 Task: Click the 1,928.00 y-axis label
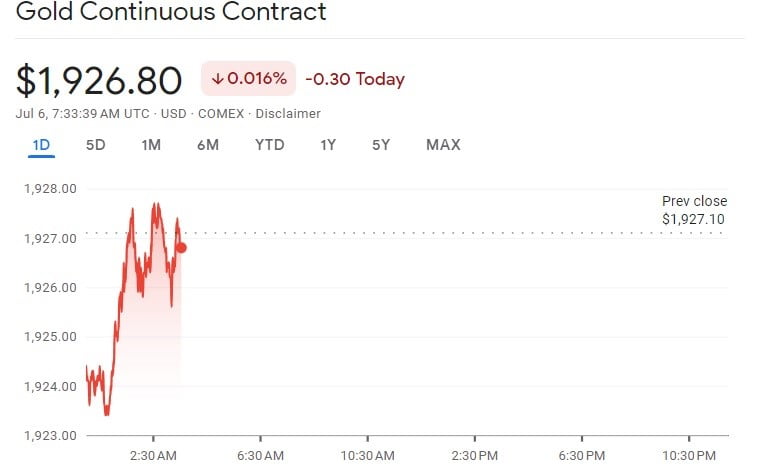point(50,188)
